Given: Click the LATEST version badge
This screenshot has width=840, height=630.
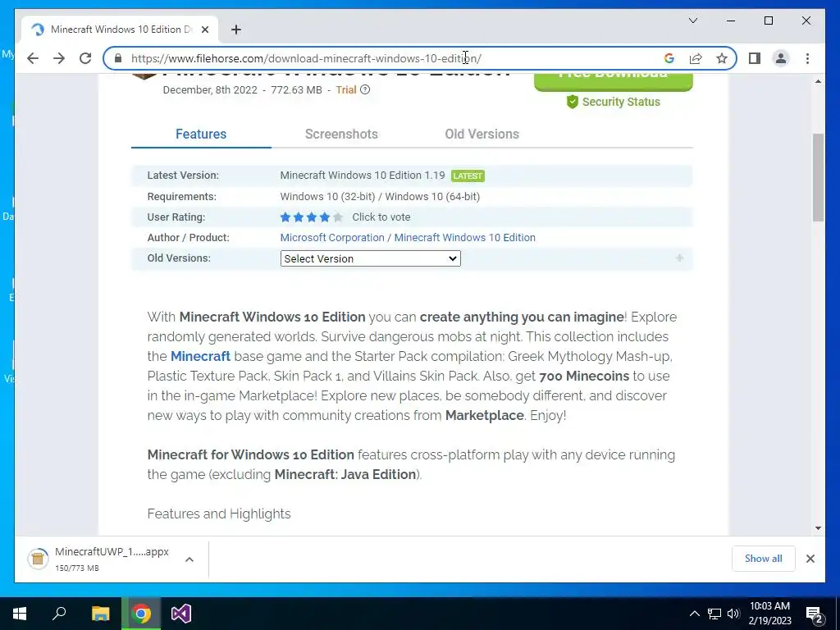Looking at the screenshot, I should click(468, 176).
